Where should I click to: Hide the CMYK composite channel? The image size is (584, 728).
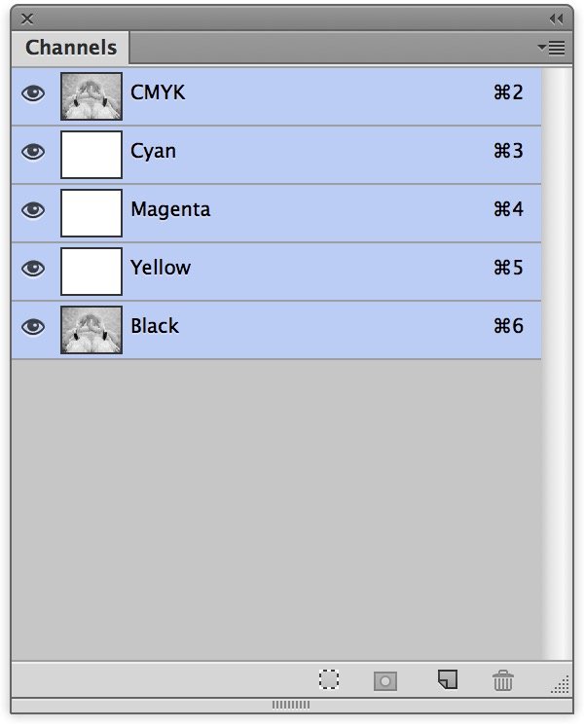33,93
